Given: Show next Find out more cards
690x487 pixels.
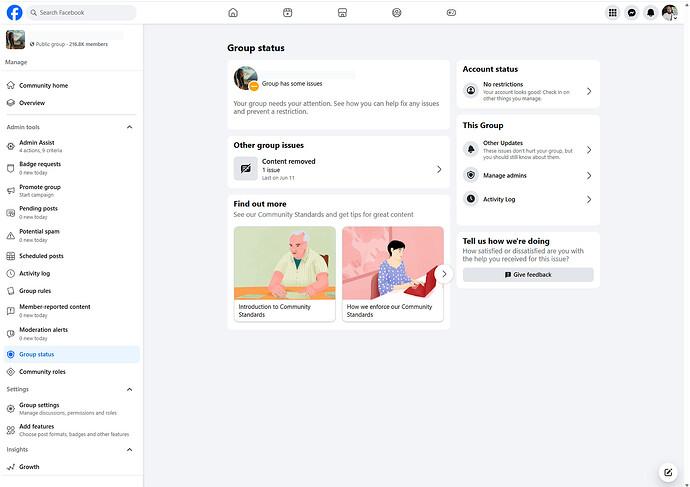Looking at the screenshot, I should (x=444, y=274).
